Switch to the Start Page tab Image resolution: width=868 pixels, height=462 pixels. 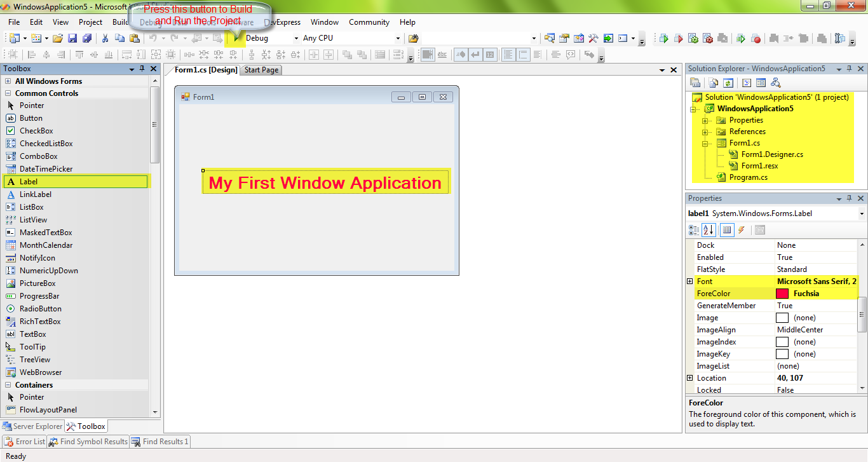pyautogui.click(x=261, y=70)
